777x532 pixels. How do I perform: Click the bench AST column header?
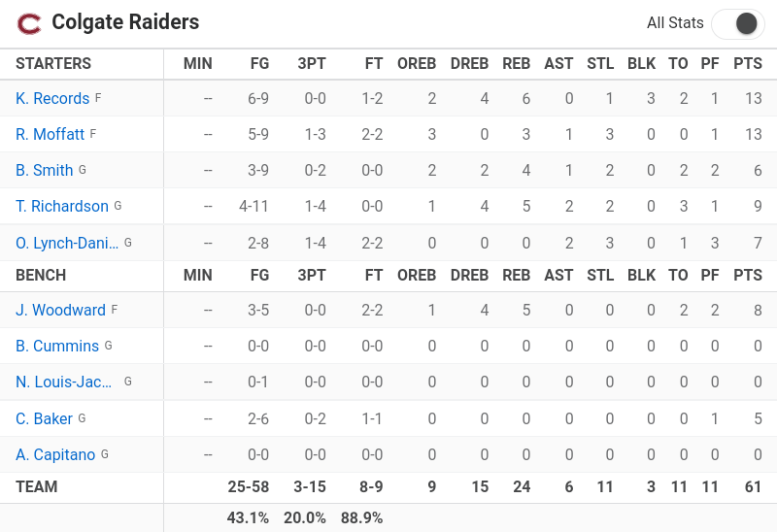tap(558, 275)
